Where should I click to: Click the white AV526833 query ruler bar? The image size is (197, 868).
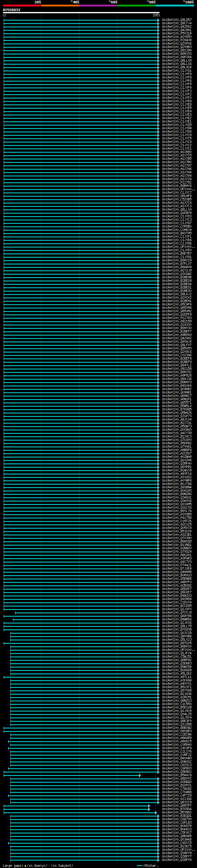point(81,12)
